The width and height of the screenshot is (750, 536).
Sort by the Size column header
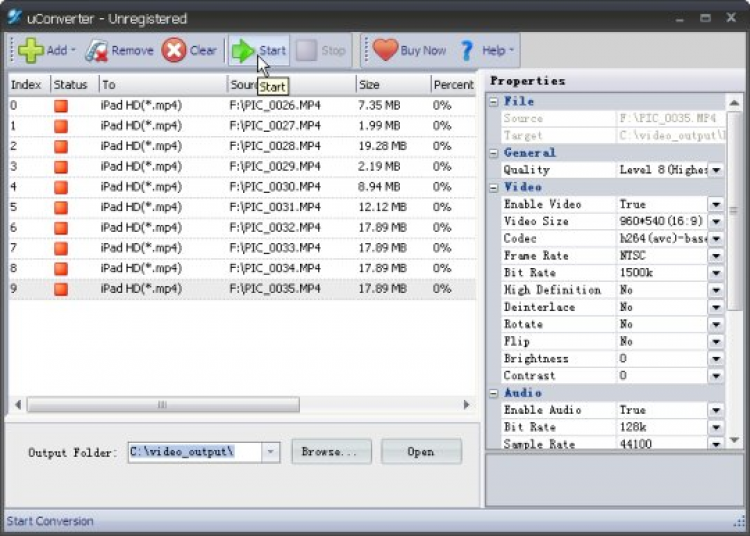393,85
